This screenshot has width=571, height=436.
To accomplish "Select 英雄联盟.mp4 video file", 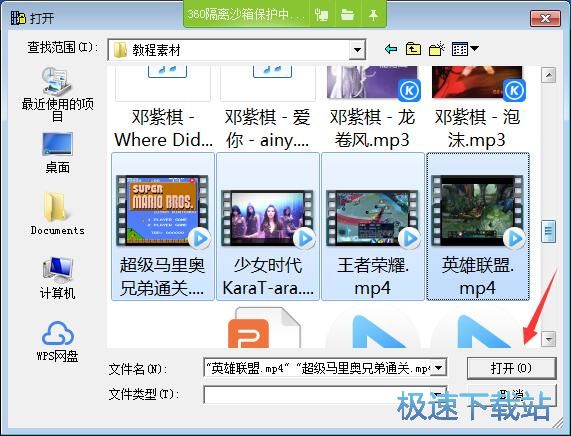I will coord(478,227).
